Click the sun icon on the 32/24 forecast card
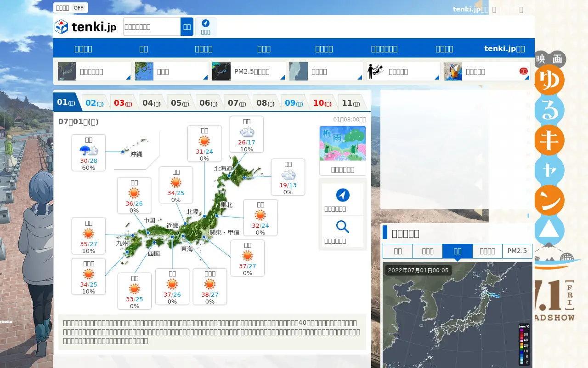The image size is (588, 368). (x=260, y=215)
